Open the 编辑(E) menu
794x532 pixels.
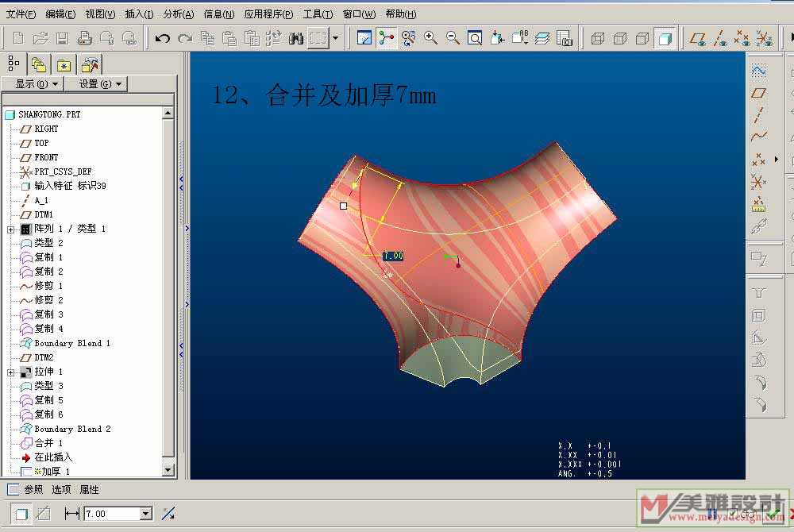pyautogui.click(x=60, y=14)
